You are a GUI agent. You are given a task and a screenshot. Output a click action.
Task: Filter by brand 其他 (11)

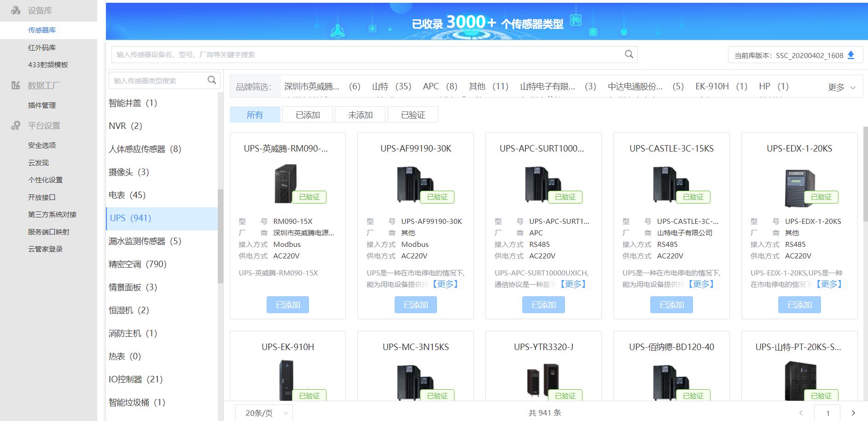tap(489, 86)
